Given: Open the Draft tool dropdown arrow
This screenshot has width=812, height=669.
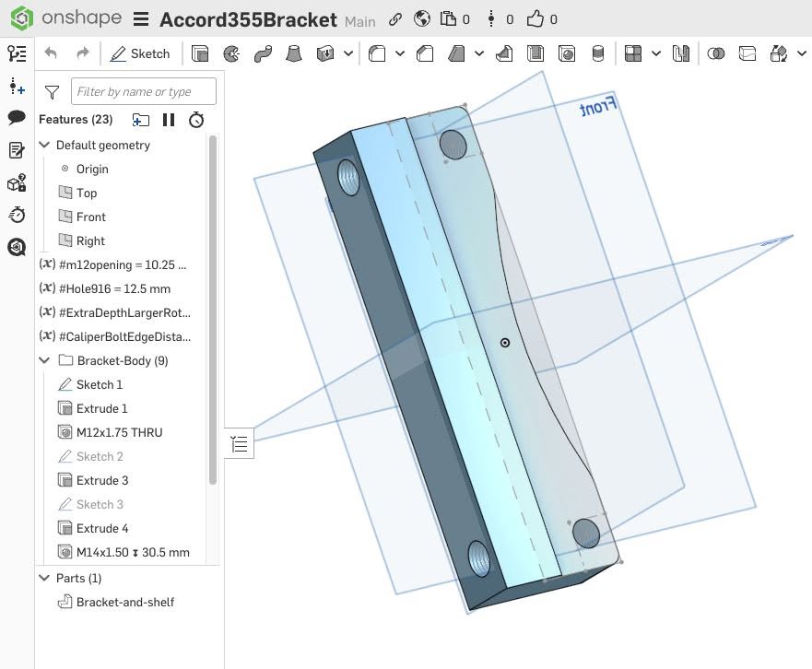Looking at the screenshot, I should click(479, 53).
